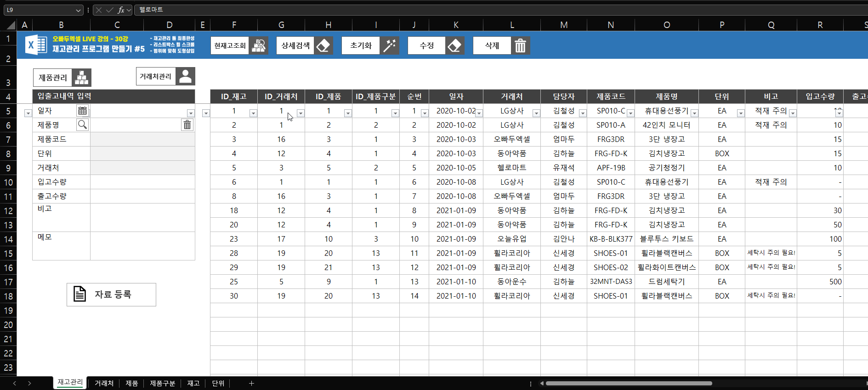Image resolution: width=868 pixels, height=390 pixels.
Task: Click the 입고수량 input field
Action: (x=142, y=182)
